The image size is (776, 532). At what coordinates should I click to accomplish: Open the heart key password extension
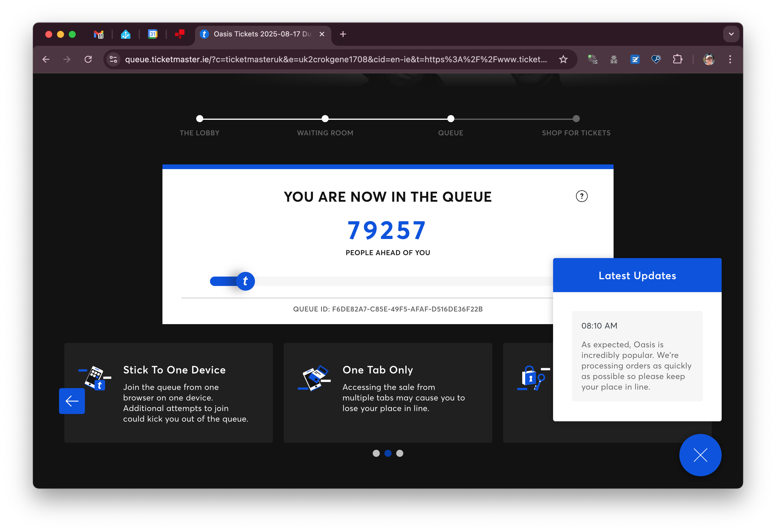click(656, 59)
